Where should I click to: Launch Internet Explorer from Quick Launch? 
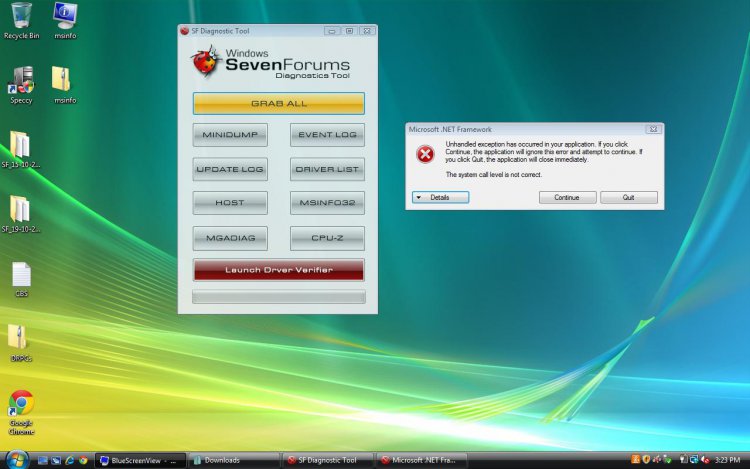click(70, 460)
